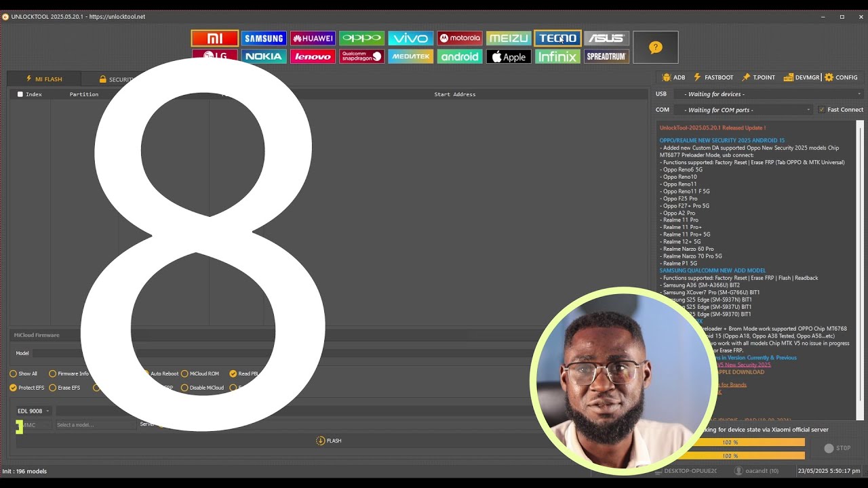Click the Select a model field

tap(95, 425)
